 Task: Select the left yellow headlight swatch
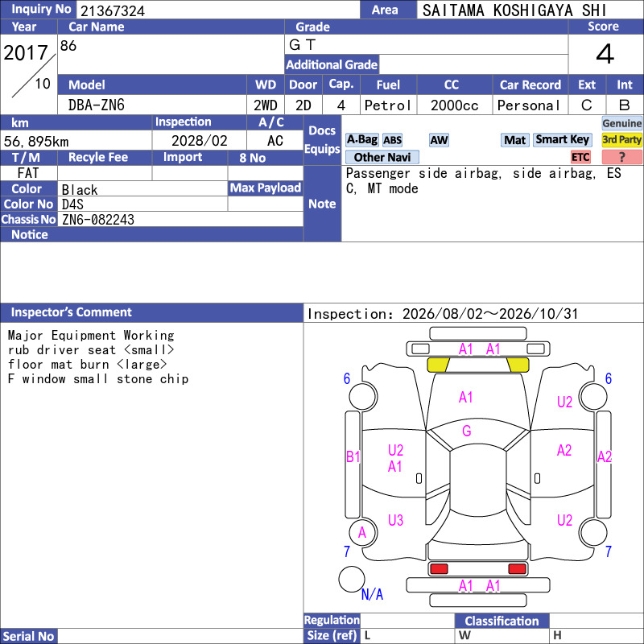click(438, 365)
